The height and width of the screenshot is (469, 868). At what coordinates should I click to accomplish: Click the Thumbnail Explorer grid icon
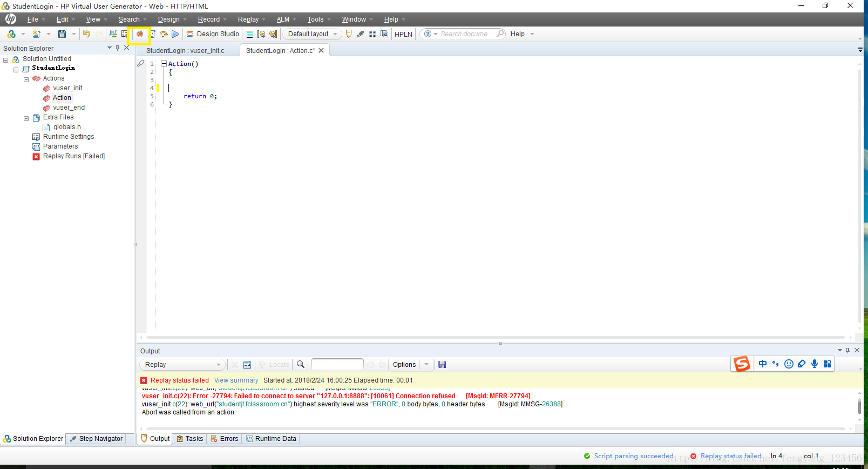click(x=372, y=34)
